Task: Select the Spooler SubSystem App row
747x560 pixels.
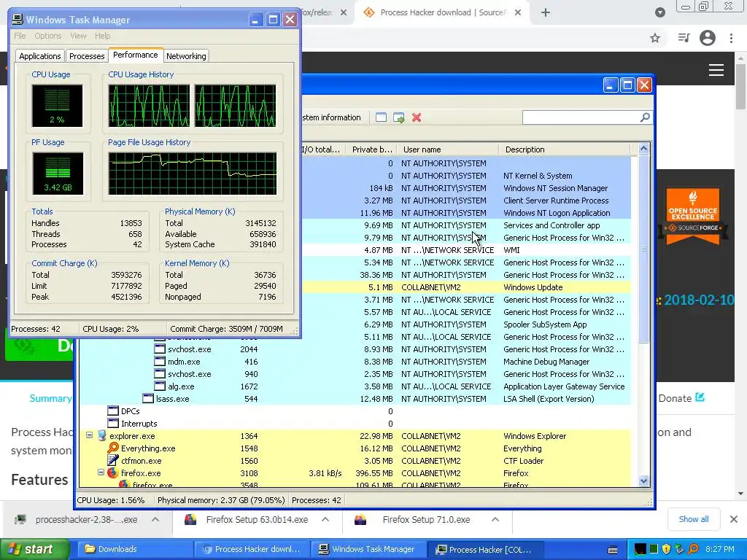Action: point(466,324)
